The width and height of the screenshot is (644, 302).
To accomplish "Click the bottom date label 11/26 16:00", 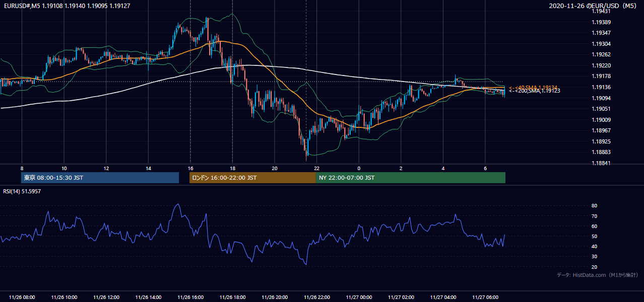I will point(190,297).
